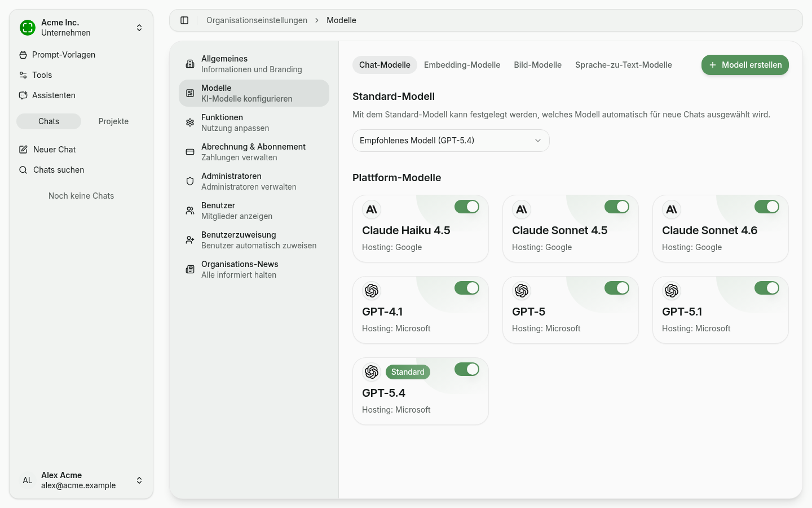Click the Noch keine Chats text
812x508 pixels.
81,196
